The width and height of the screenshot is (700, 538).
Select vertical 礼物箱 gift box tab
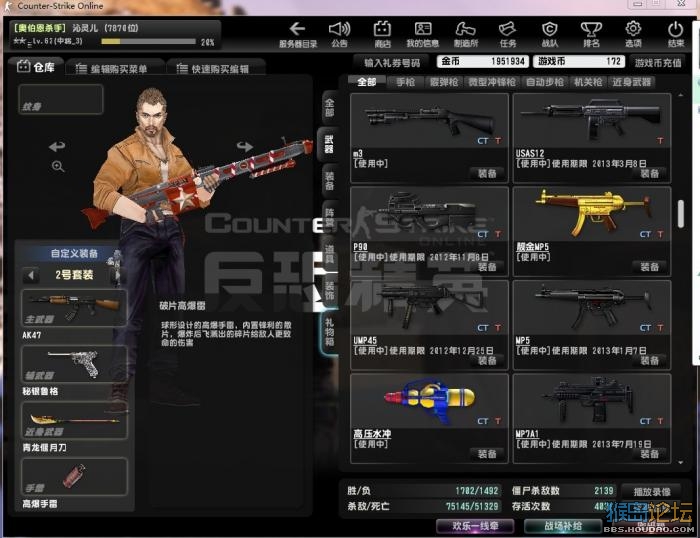click(329, 332)
